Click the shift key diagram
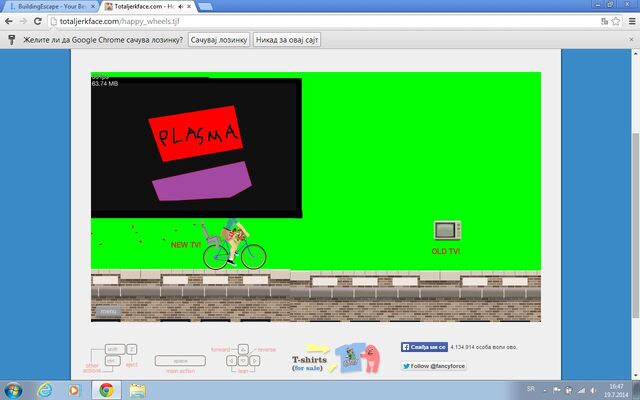Image resolution: width=640 pixels, height=400 pixels. (x=115, y=349)
